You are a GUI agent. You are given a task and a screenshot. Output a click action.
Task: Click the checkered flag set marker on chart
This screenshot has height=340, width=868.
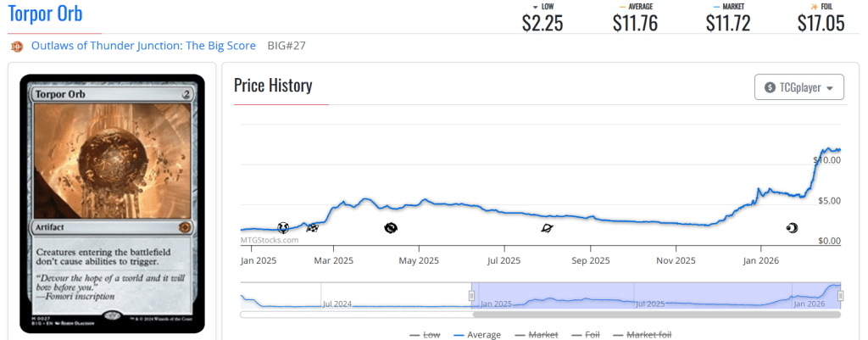tap(312, 227)
